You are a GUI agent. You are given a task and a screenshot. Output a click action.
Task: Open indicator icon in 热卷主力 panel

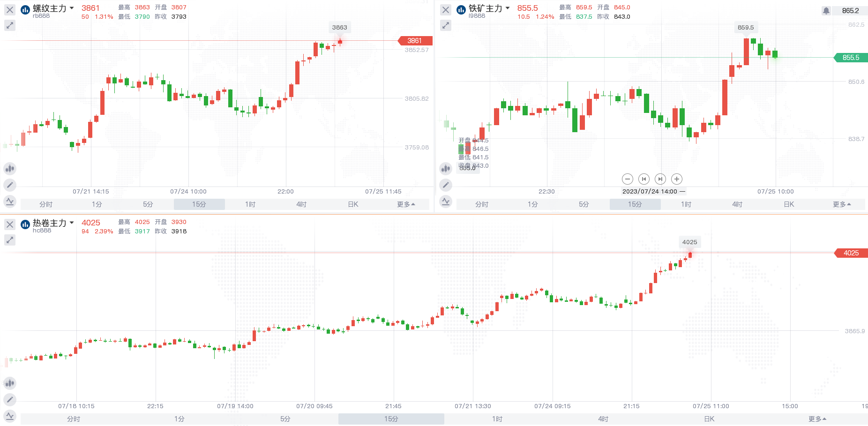(x=10, y=416)
